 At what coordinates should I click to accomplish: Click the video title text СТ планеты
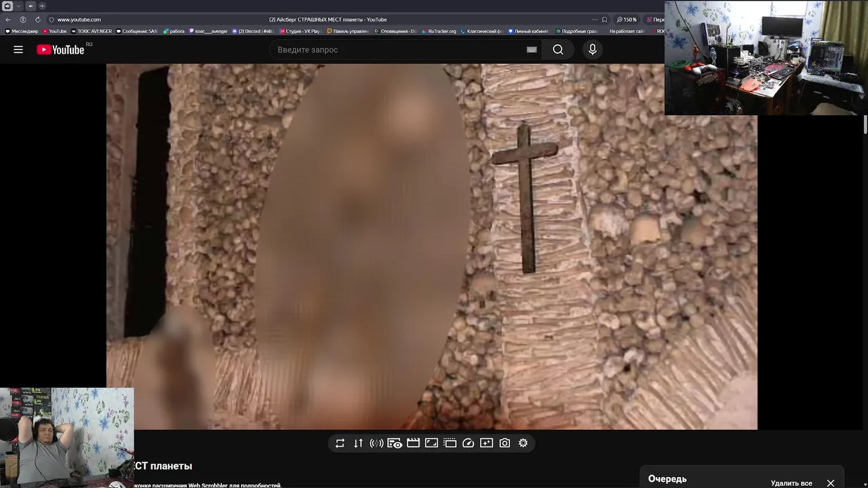[x=163, y=466]
